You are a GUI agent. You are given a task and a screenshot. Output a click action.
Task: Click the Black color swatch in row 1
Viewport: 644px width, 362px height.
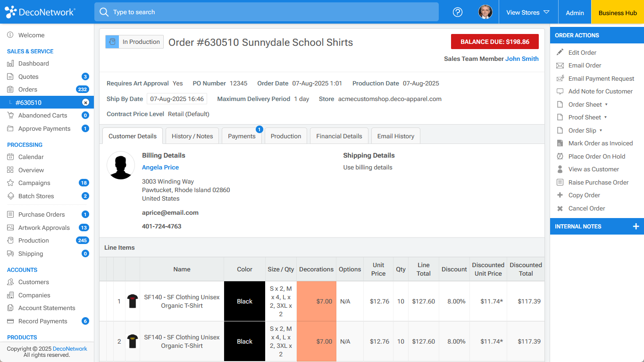244,301
